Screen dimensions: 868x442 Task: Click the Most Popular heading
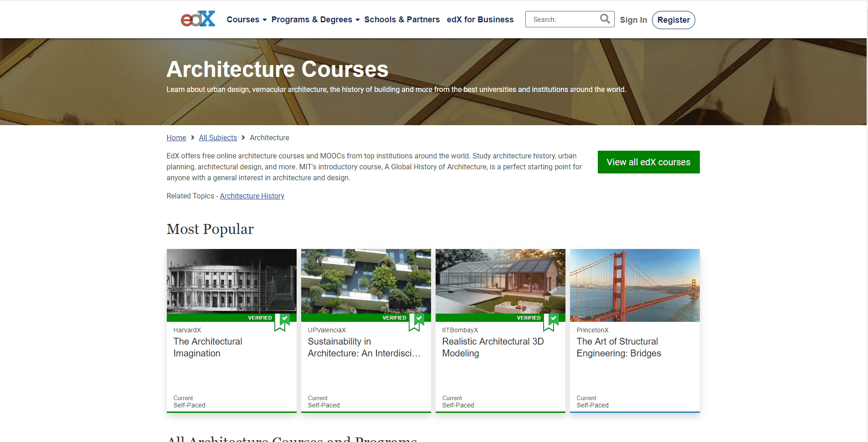[210, 229]
